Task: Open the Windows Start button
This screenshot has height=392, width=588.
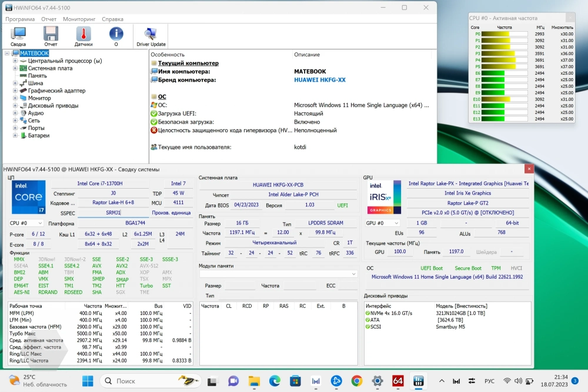Action: [88, 381]
